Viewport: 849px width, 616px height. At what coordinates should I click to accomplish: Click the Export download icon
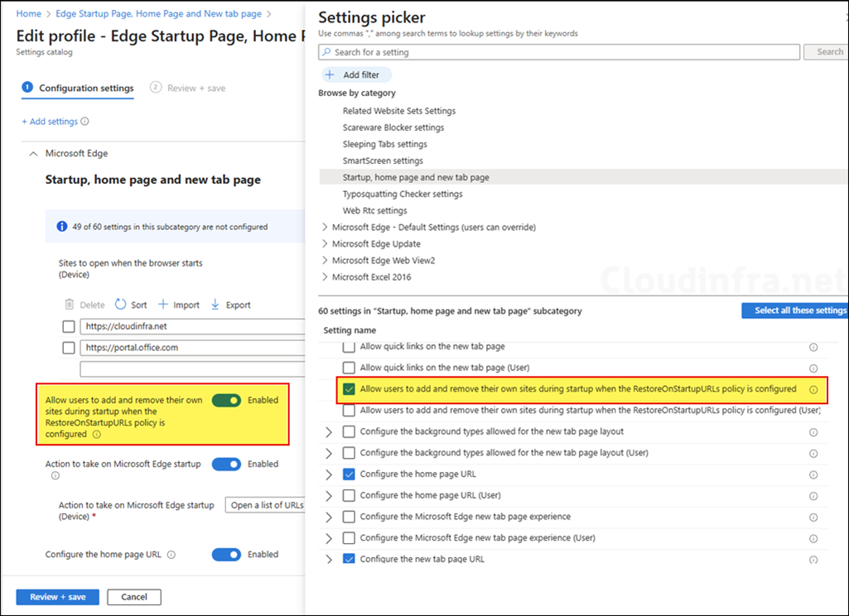point(215,305)
